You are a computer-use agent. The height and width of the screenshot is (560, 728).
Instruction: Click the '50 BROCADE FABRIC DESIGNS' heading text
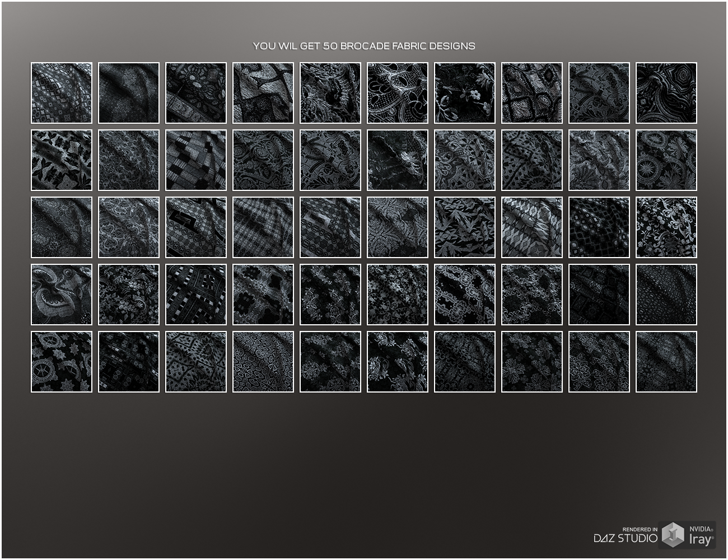pyautogui.click(x=399, y=46)
